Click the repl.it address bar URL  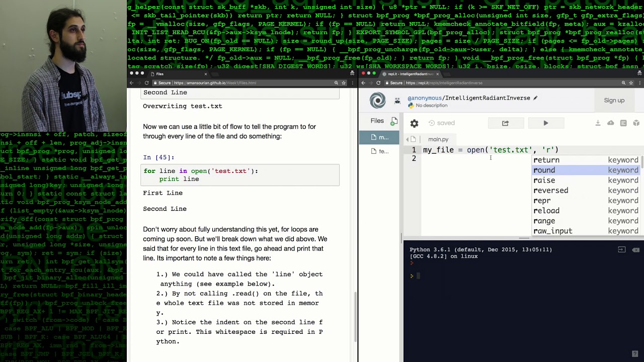[444, 83]
